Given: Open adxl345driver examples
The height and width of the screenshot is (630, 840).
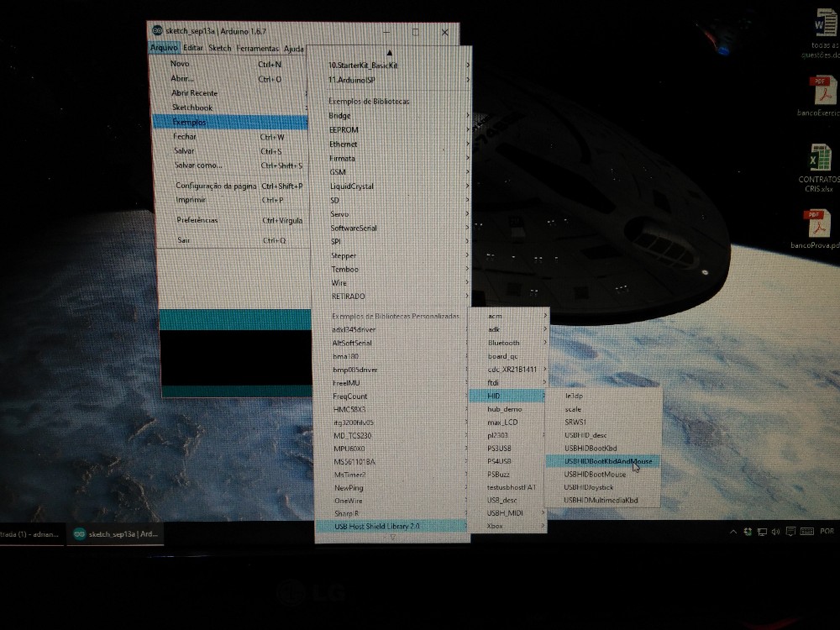Looking at the screenshot, I should tap(391, 330).
